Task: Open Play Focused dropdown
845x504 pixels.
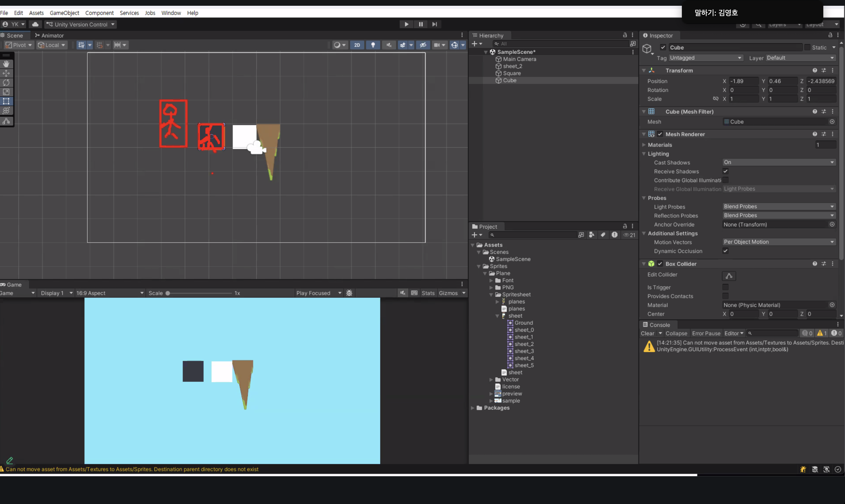Action: click(319, 293)
